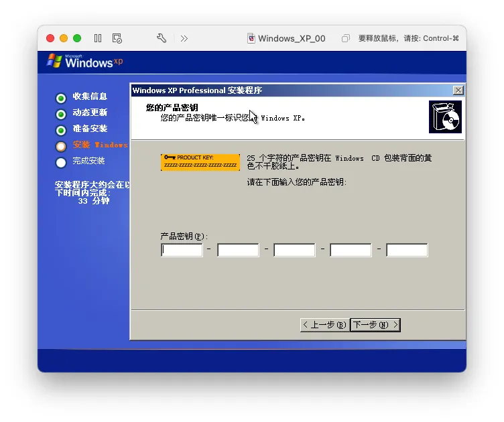Enter full screen with the green button
504x422 pixels.
[x=77, y=39]
